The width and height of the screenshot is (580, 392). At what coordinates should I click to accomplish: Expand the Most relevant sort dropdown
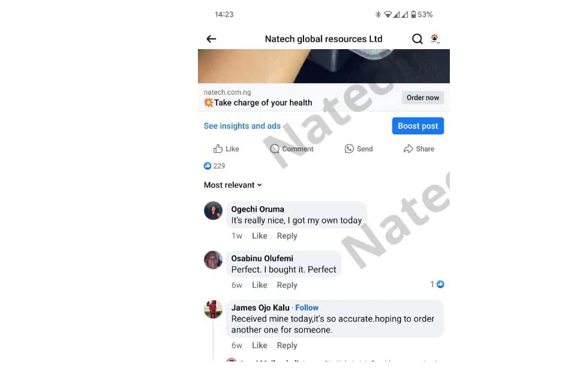pos(233,185)
